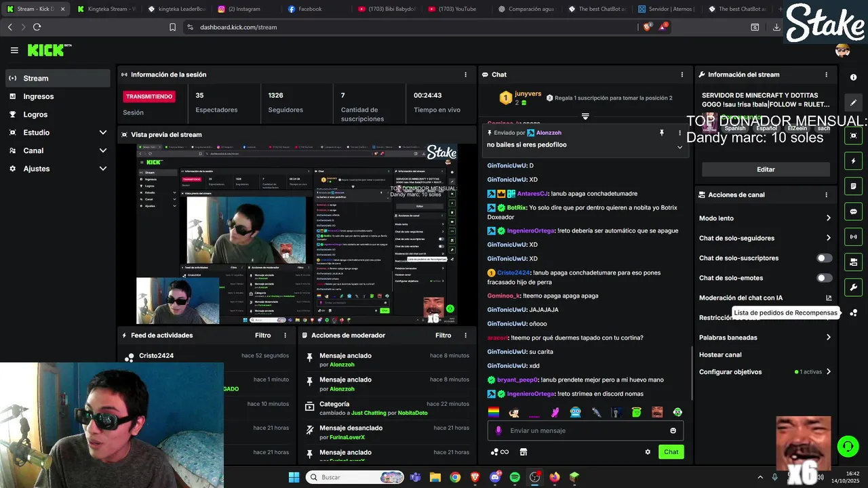The width and height of the screenshot is (868, 488).
Task: Select the green angel emote
Action: [x=636, y=412]
